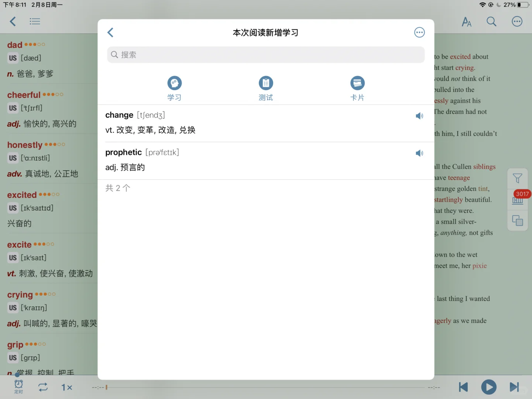Open the table of contents list
The image size is (532, 399).
35,21
